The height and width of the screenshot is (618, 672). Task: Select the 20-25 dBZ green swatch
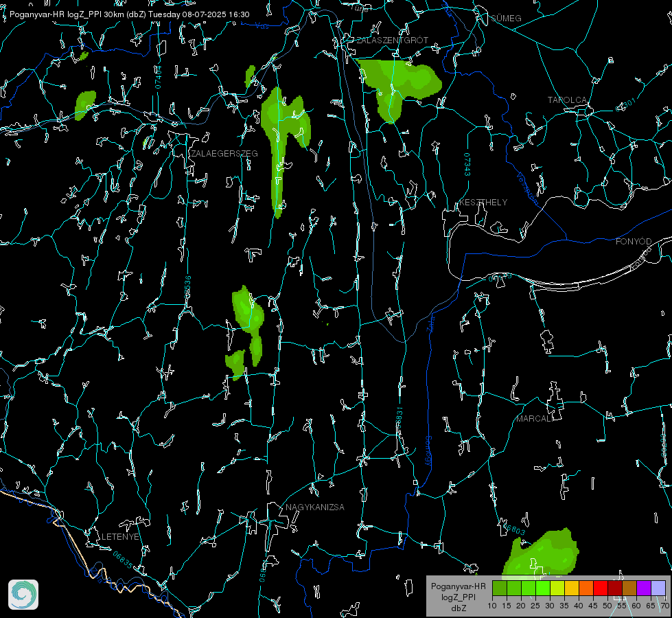tap(529, 588)
